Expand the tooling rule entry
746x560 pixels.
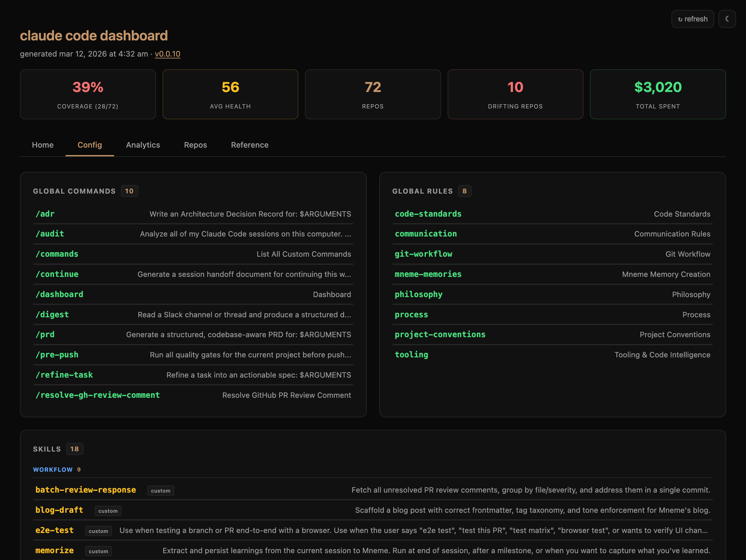[411, 355]
